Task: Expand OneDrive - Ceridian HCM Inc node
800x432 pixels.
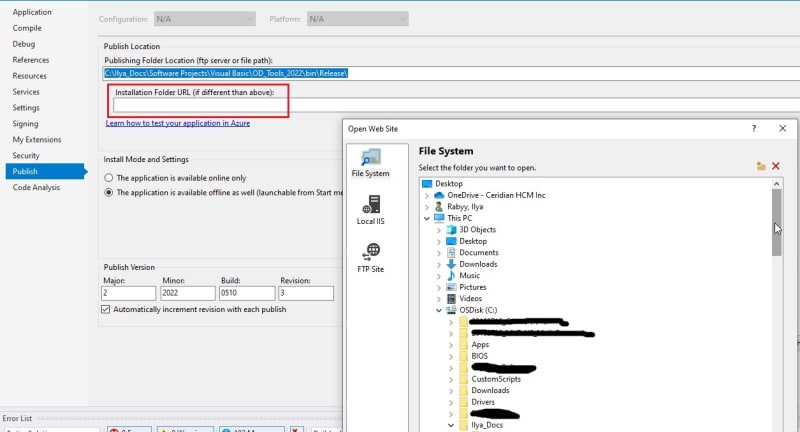Action: tap(427, 196)
